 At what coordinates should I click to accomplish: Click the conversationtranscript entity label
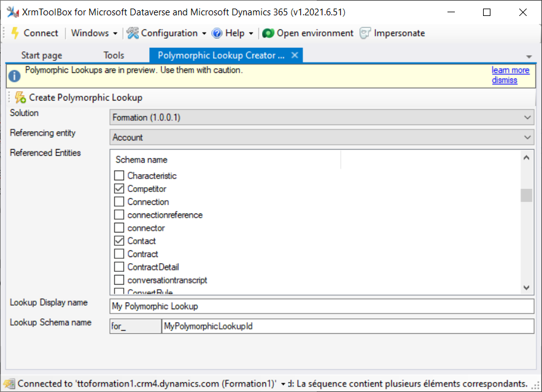pyautogui.click(x=167, y=280)
